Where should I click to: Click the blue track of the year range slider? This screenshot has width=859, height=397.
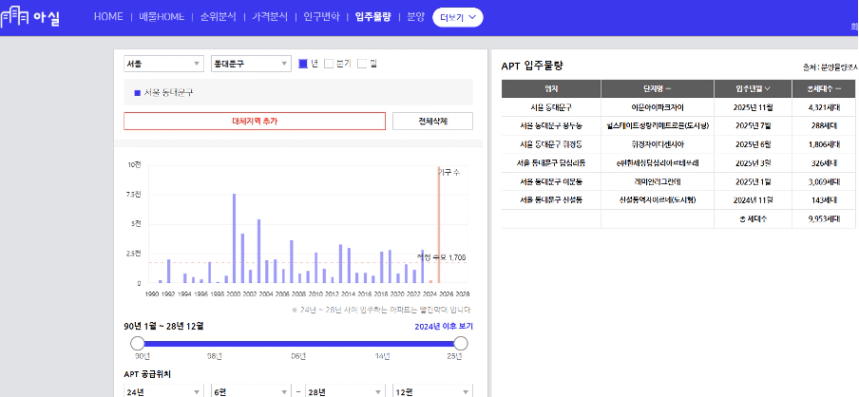tap(299, 344)
